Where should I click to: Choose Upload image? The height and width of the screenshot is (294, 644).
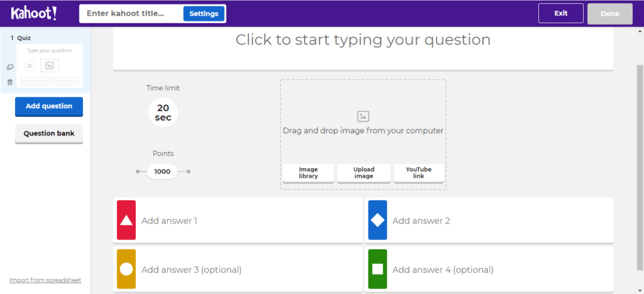tap(364, 173)
